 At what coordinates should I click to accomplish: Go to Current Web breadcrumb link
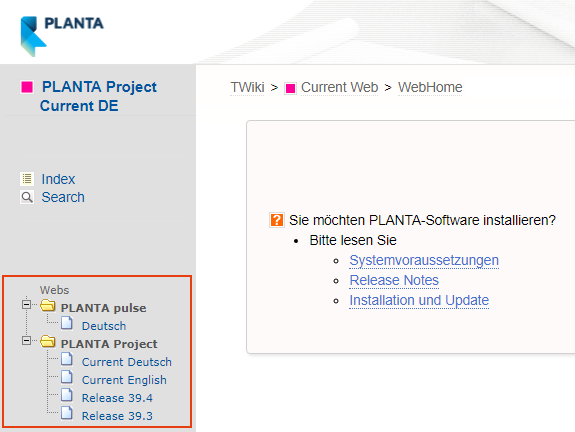click(339, 87)
